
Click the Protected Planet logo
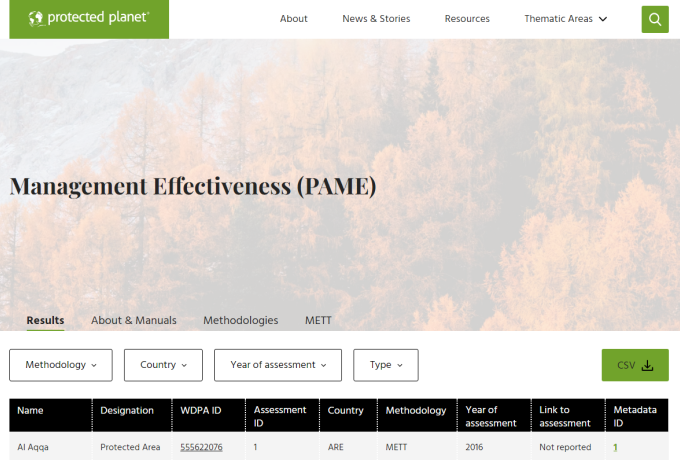(89, 18)
